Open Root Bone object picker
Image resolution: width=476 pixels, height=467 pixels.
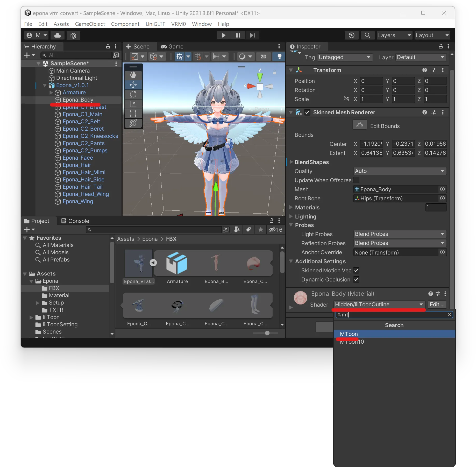tap(442, 198)
